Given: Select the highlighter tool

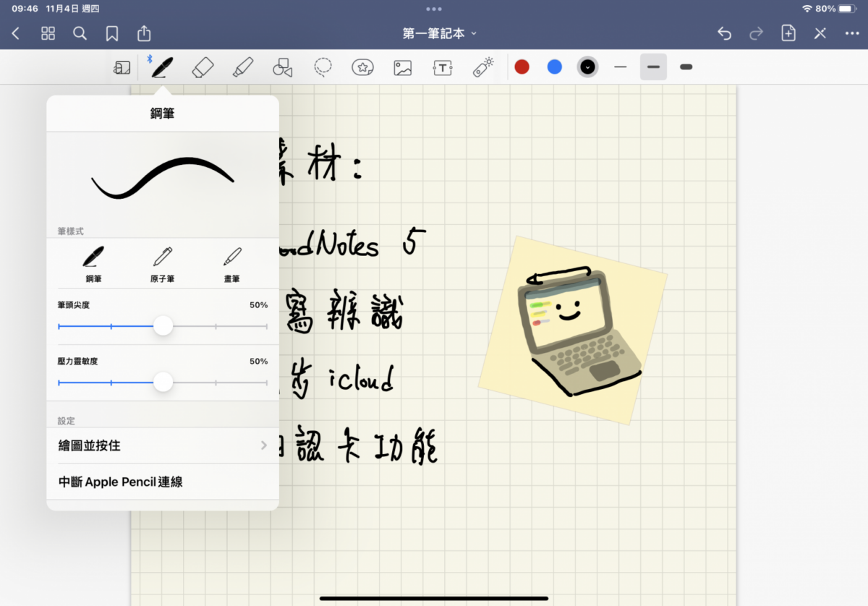Looking at the screenshot, I should (x=243, y=67).
